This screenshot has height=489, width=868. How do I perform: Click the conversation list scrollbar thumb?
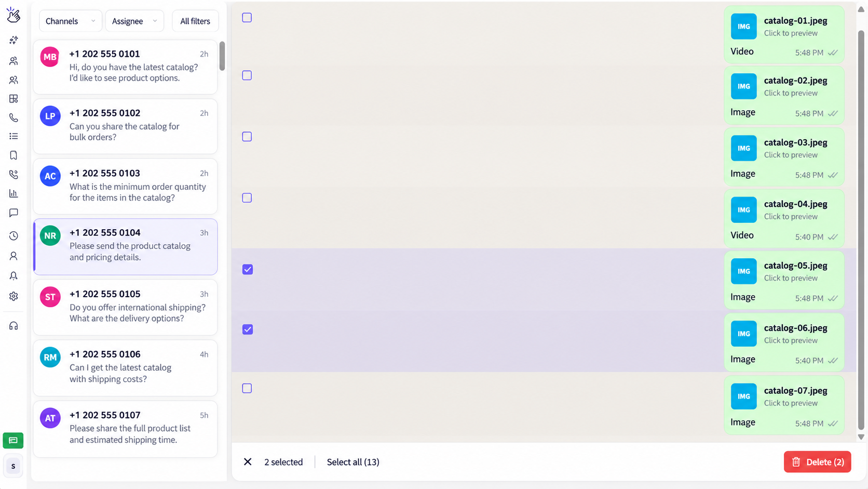coord(222,56)
